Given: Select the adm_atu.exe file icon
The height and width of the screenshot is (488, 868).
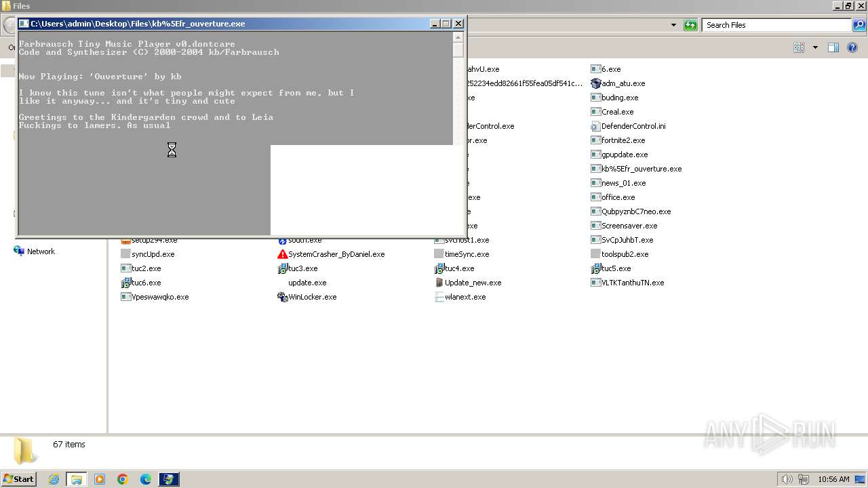Looking at the screenshot, I should click(596, 83).
